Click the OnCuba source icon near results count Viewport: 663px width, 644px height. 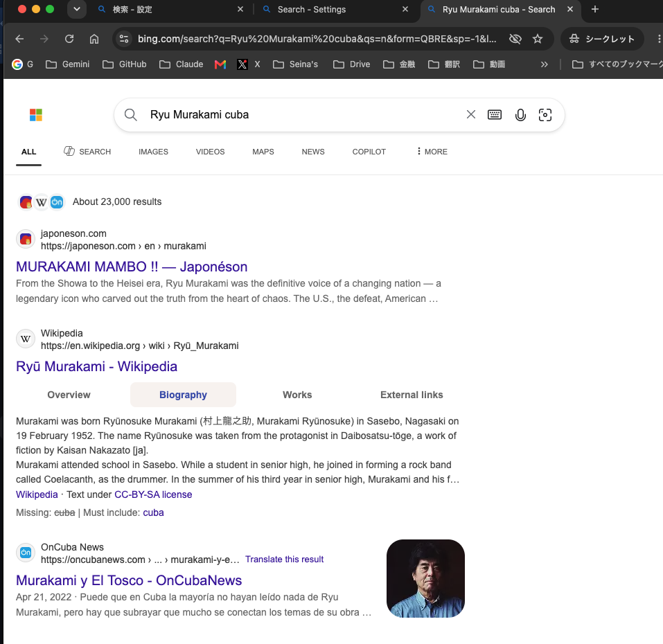click(57, 202)
